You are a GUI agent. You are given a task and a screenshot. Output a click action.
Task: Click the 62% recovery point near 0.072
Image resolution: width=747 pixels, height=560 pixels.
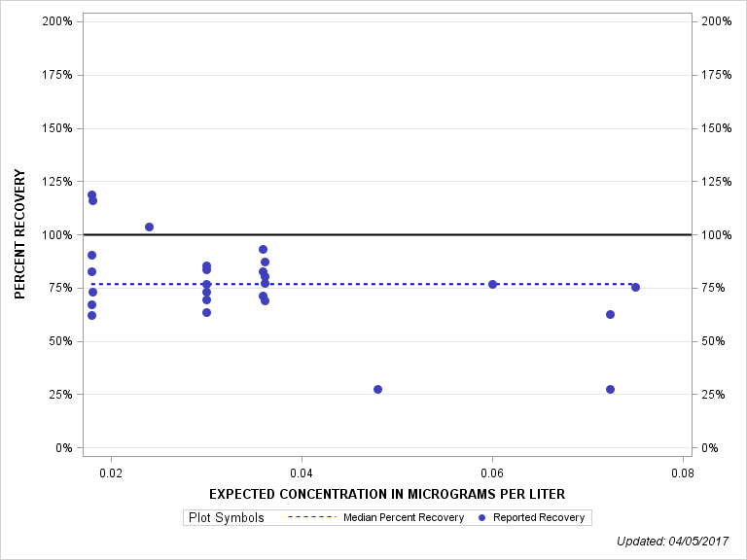(x=610, y=315)
